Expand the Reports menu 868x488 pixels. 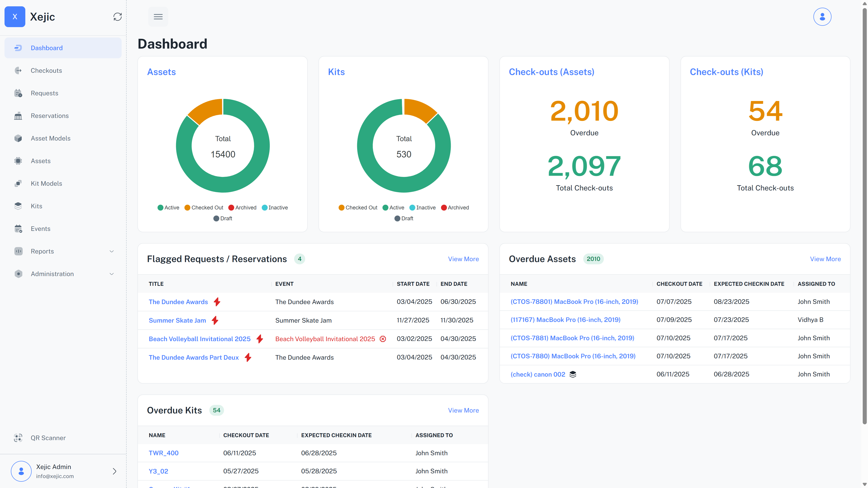click(42, 251)
